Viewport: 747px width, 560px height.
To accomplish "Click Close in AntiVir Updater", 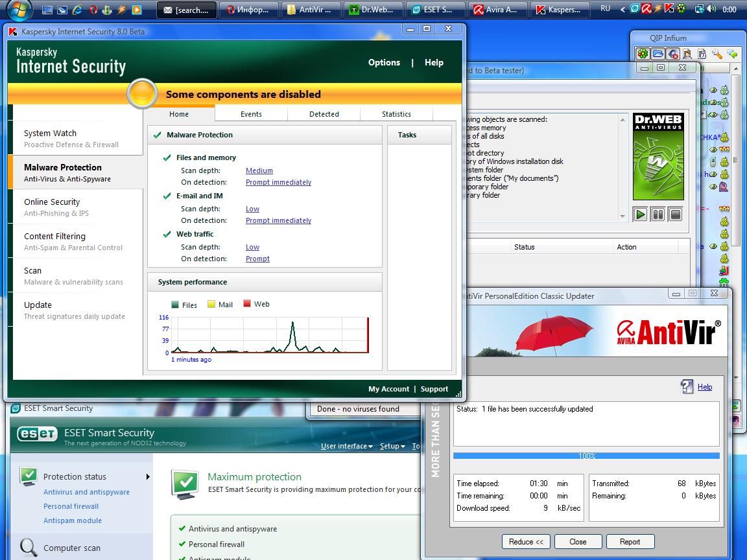I will tap(577, 541).
